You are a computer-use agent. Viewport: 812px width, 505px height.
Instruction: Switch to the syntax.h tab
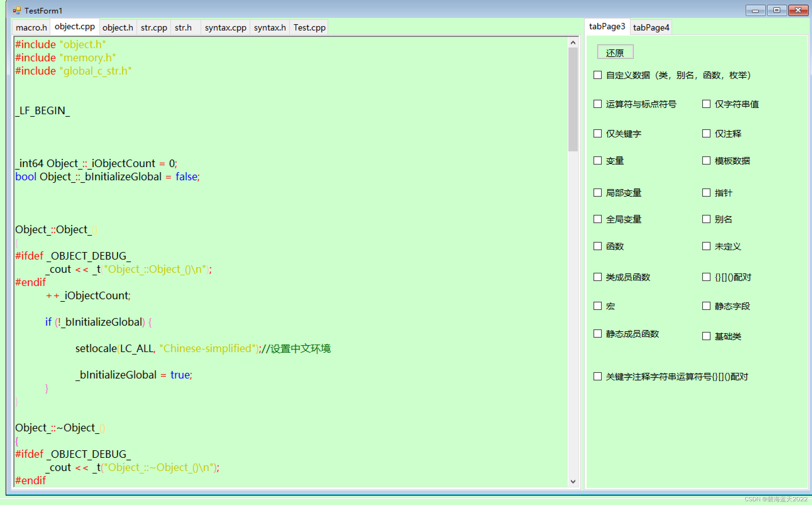tap(270, 27)
